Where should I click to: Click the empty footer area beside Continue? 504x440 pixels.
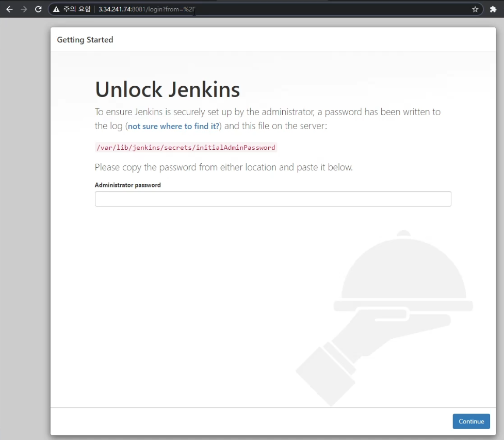point(248,421)
